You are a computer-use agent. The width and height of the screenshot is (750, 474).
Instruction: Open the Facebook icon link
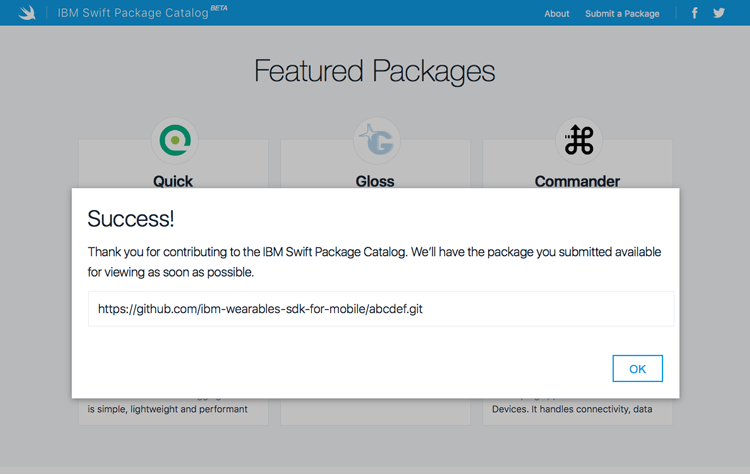point(695,13)
